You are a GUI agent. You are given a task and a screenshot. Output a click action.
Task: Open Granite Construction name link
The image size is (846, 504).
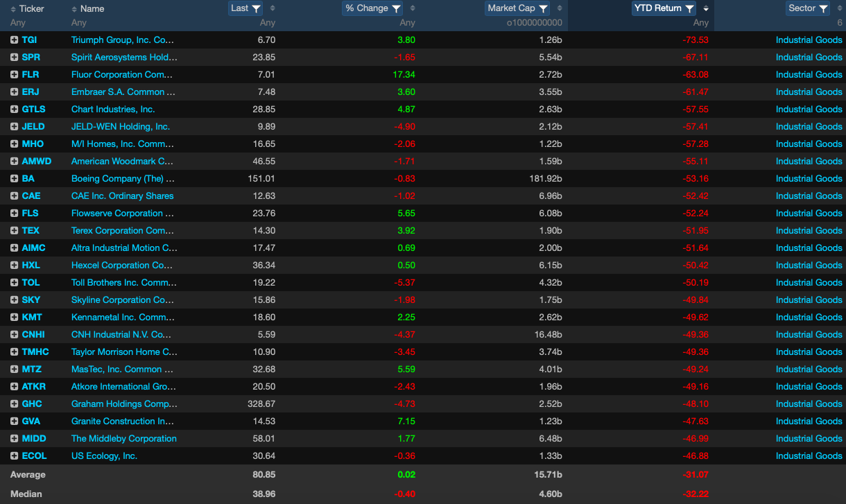click(123, 422)
